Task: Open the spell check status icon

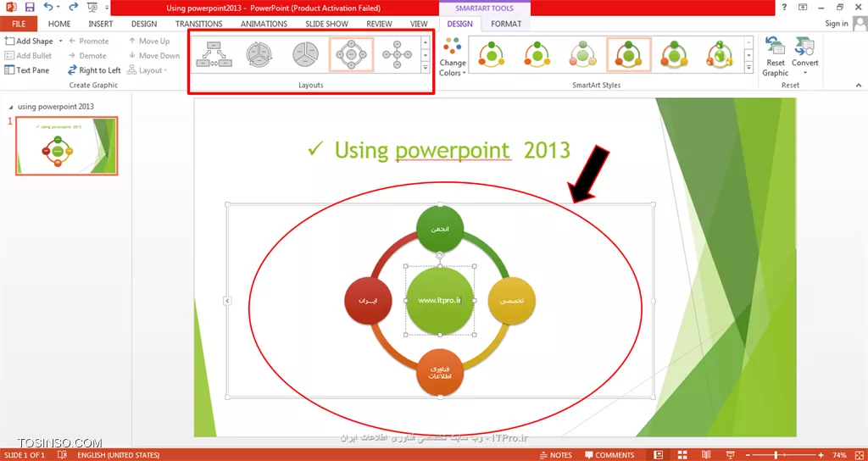Action: tap(62, 455)
